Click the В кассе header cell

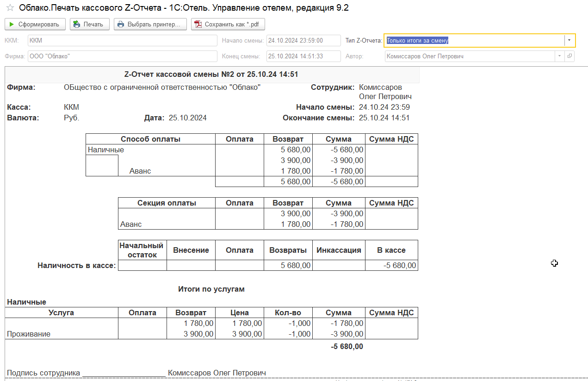tap(391, 250)
